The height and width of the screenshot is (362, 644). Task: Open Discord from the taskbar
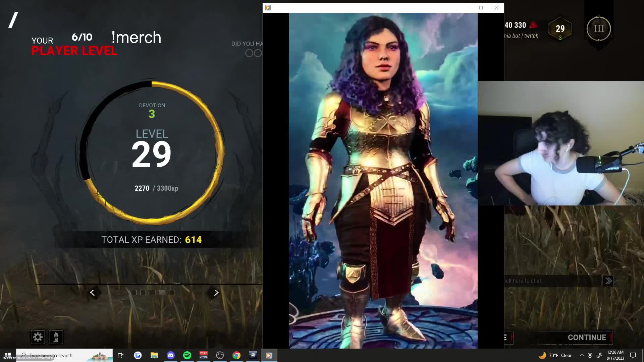click(x=171, y=355)
